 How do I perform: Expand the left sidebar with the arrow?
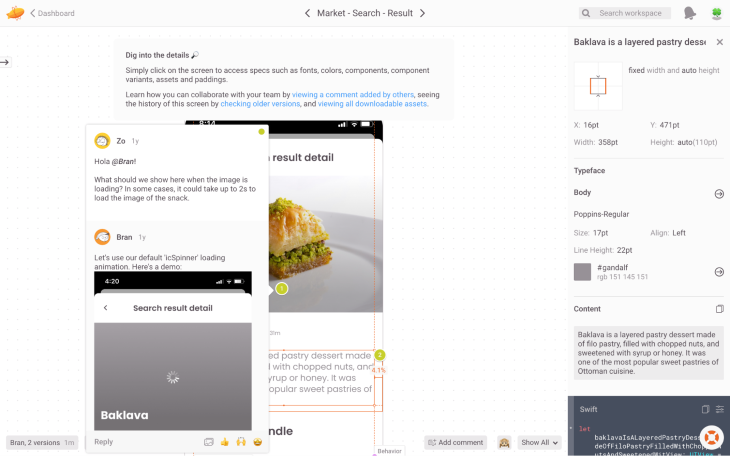tap(5, 62)
